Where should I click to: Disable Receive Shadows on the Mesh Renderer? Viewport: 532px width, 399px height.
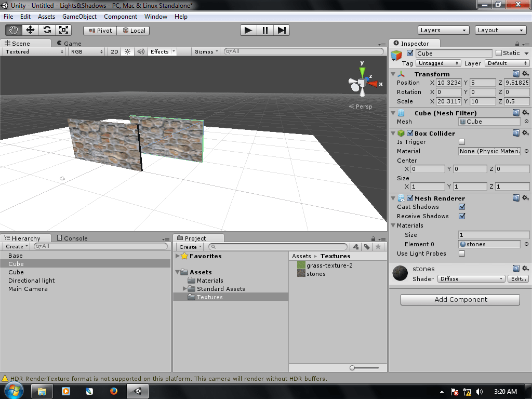point(461,216)
